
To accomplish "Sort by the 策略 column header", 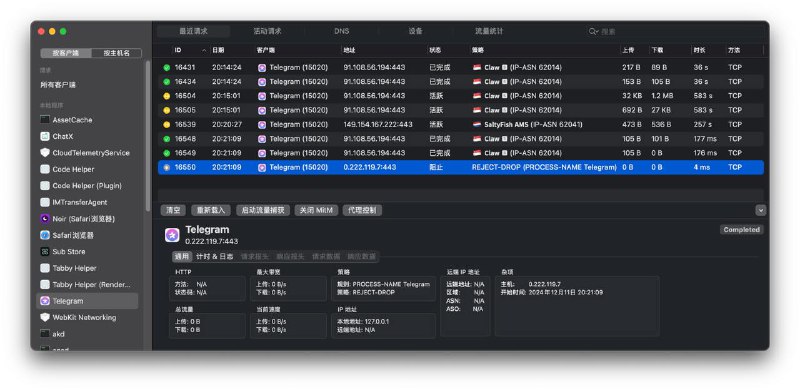I will coord(478,51).
